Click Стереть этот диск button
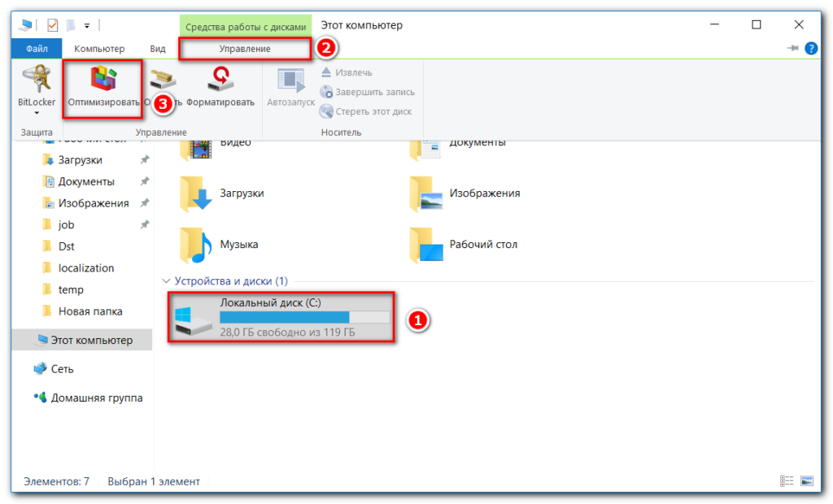The height and width of the screenshot is (504, 833). 366,111
